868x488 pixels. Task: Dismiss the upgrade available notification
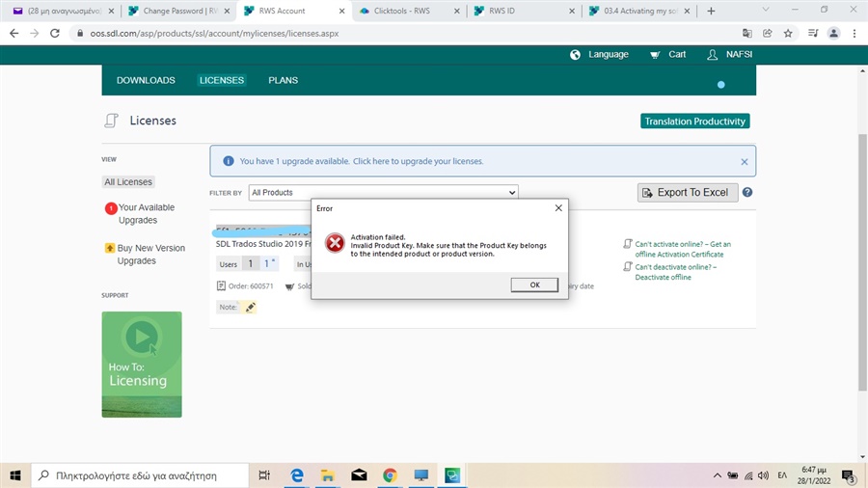[x=744, y=162]
